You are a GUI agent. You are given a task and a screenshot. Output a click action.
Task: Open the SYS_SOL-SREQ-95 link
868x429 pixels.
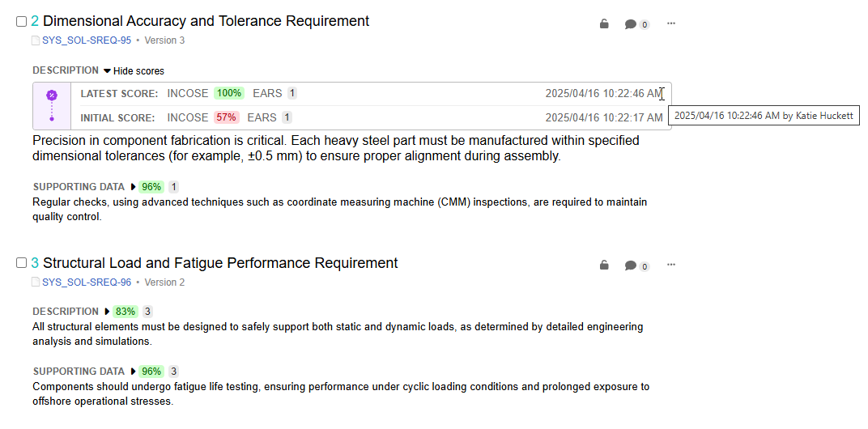(87, 40)
